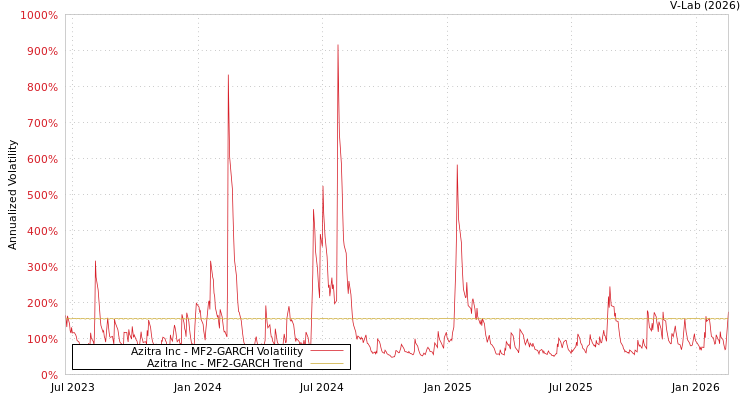Click the January 2025 volatility spike near 580%
This screenshot has height=400, width=750.
tap(457, 166)
